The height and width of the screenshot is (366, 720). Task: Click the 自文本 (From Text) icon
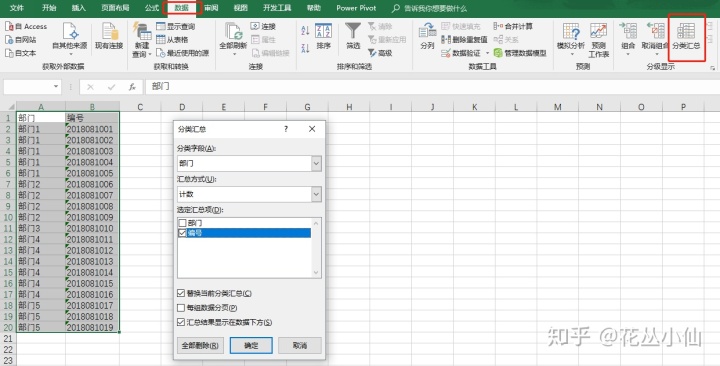tap(9, 53)
